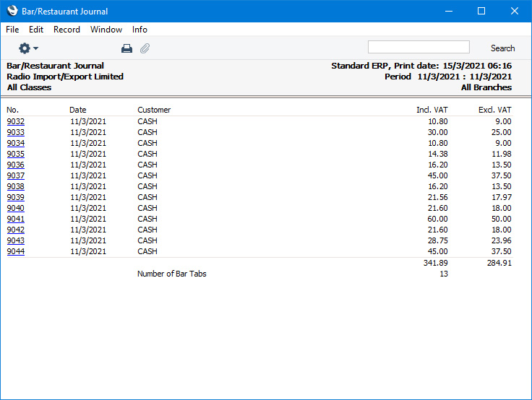
Task: Open bar tab 9036
Action: (x=16, y=165)
